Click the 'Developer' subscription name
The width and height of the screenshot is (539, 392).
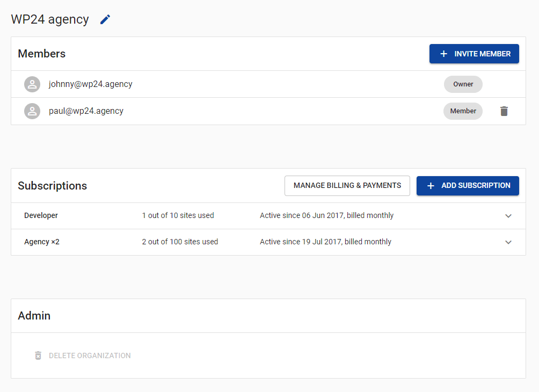click(x=41, y=216)
